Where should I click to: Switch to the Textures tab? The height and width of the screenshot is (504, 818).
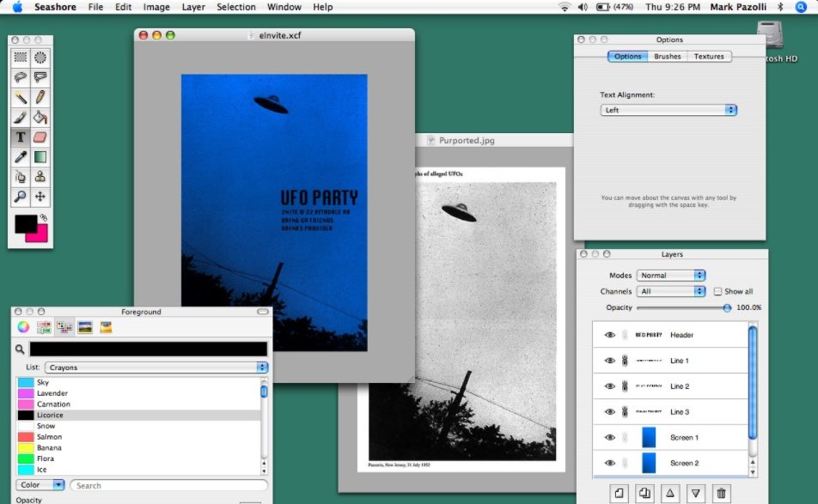[709, 57]
